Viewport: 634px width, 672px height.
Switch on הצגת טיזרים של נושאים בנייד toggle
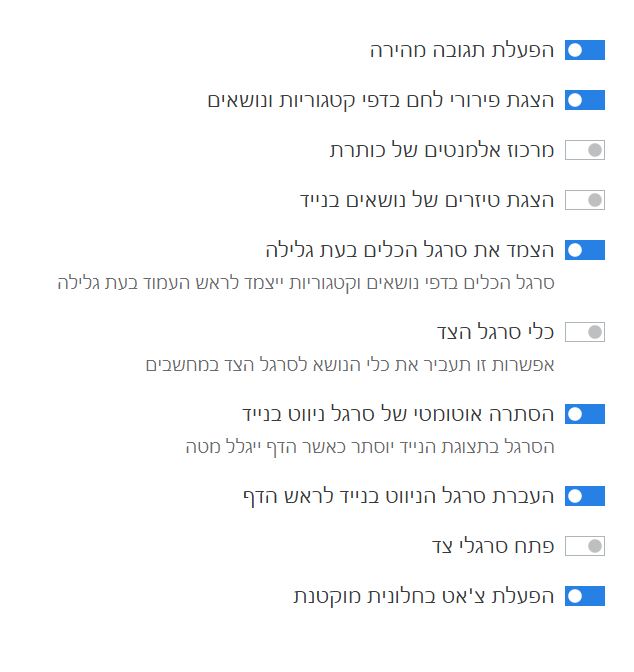(585, 200)
